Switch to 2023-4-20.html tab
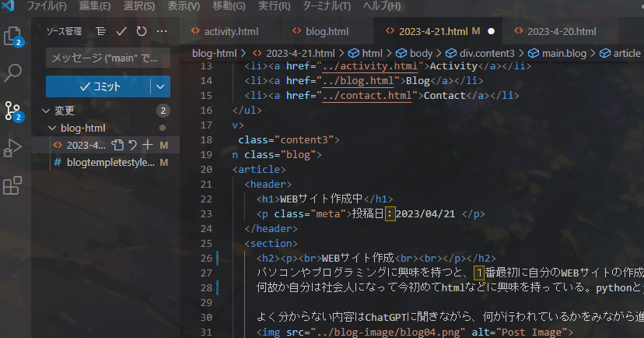Image resolution: width=644 pixels, height=338 pixels. coord(562,31)
